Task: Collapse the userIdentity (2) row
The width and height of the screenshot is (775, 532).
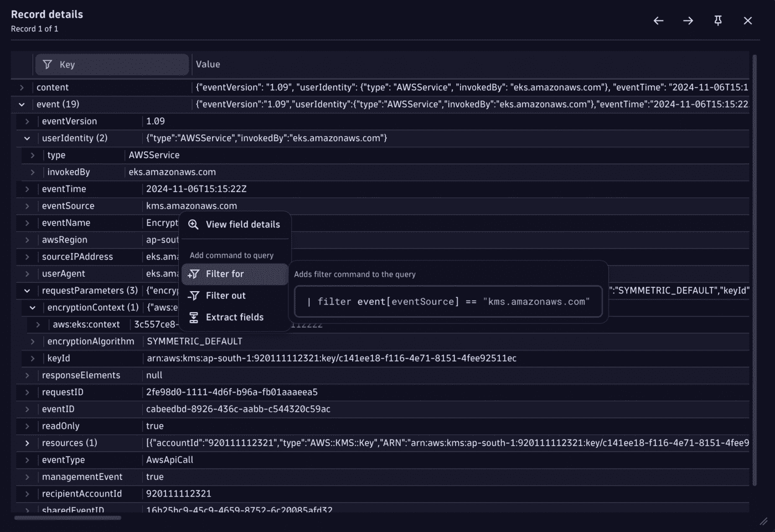Action: [x=27, y=138]
